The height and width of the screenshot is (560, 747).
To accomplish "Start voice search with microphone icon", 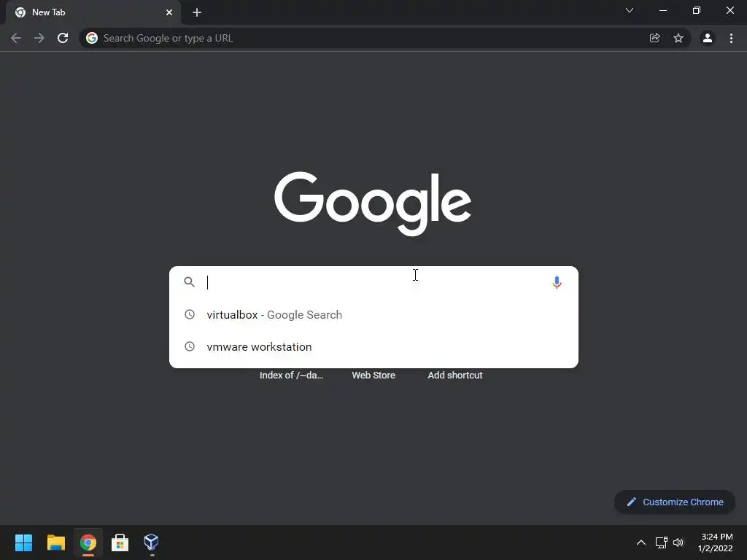I will point(557,282).
